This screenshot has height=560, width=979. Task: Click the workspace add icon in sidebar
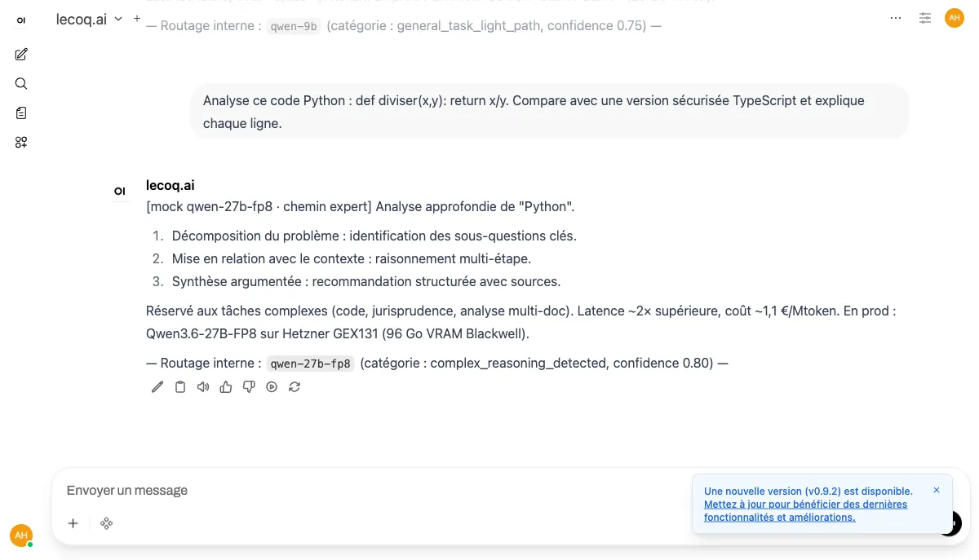[20, 142]
